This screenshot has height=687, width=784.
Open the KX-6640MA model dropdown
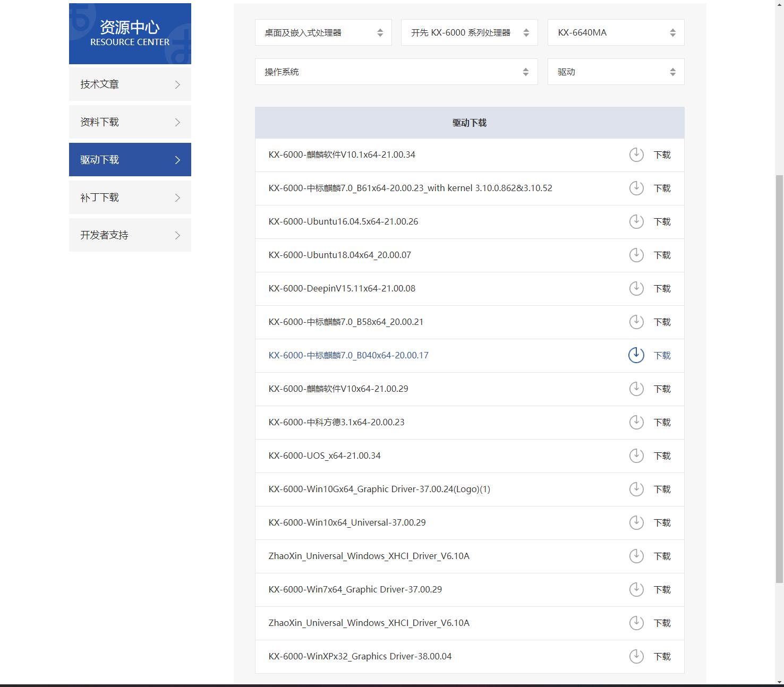tap(615, 32)
